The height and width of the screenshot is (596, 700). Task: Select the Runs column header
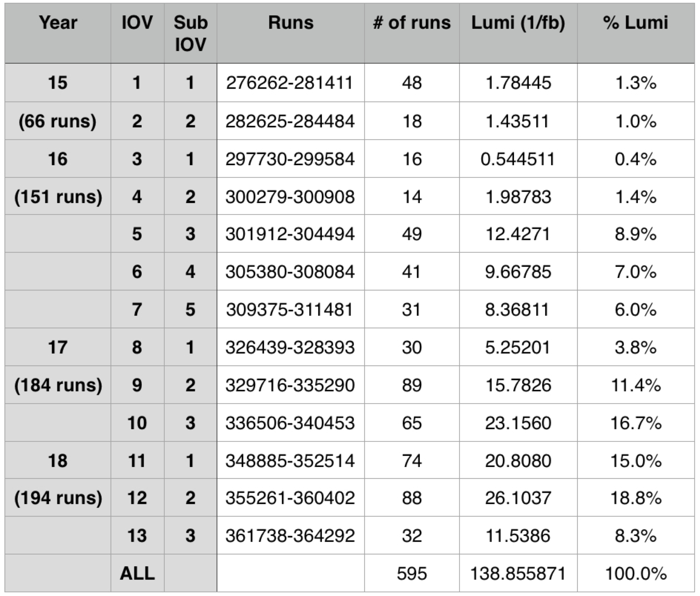291,23
